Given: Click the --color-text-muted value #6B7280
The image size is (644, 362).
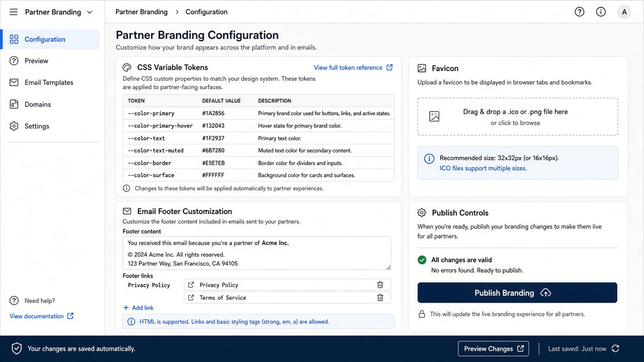Looking at the screenshot, I should [213, 150].
